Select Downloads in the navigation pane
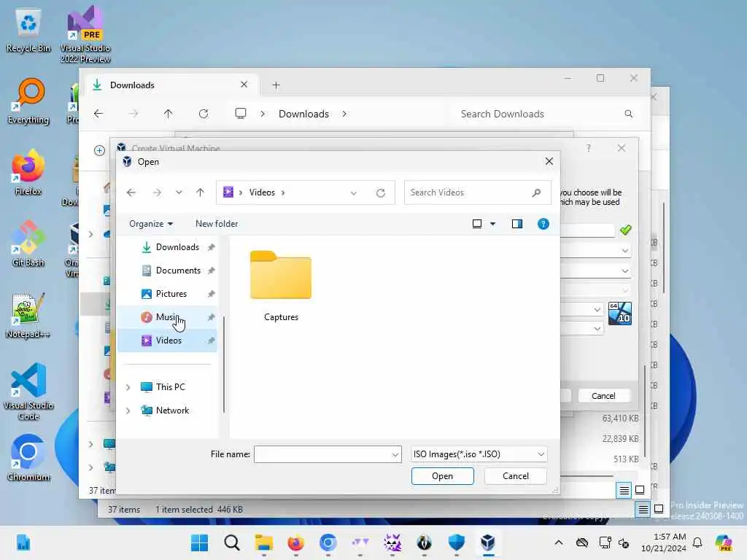Screen dimensions: 747x560 click(x=177, y=247)
